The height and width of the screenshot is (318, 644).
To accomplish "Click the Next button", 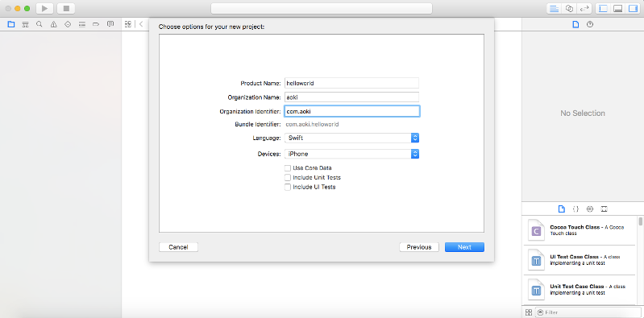I will click(x=464, y=247).
